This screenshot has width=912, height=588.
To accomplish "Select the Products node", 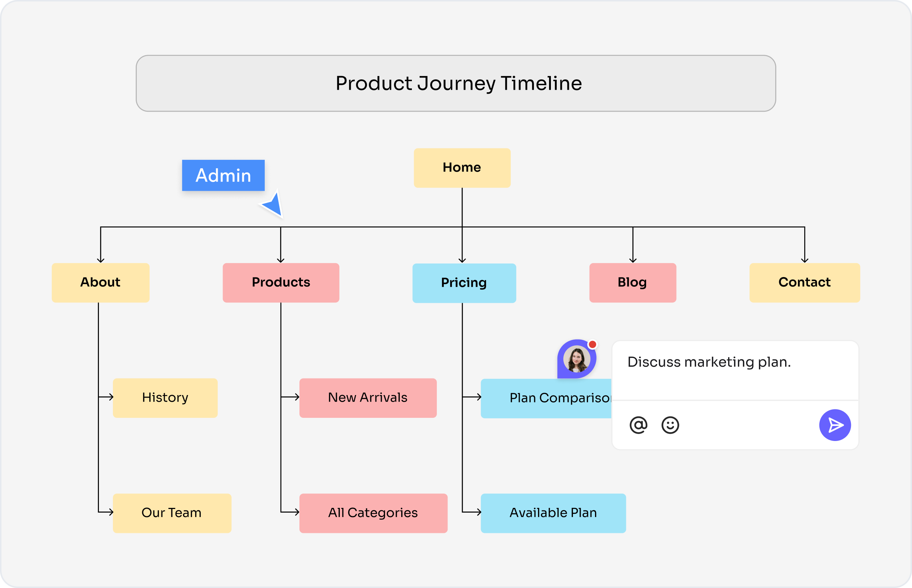I will tap(281, 283).
